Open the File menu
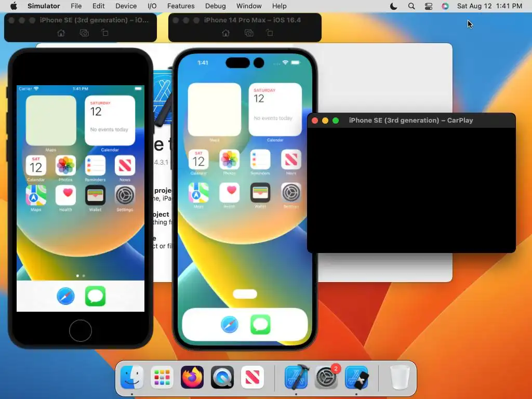 point(76,6)
